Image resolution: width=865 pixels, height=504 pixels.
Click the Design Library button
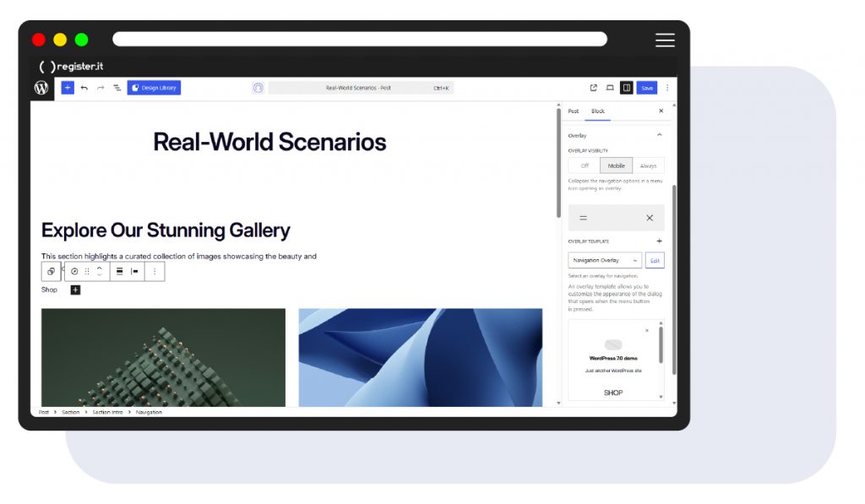click(x=154, y=88)
